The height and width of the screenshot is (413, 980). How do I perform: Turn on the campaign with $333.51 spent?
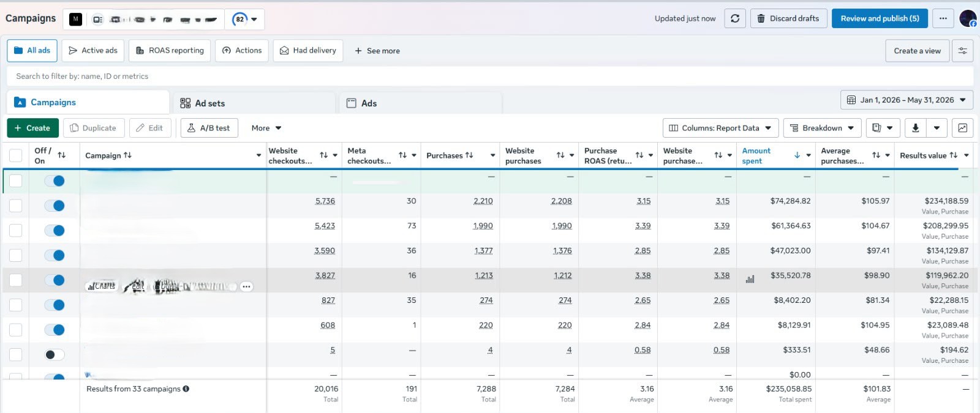point(55,355)
